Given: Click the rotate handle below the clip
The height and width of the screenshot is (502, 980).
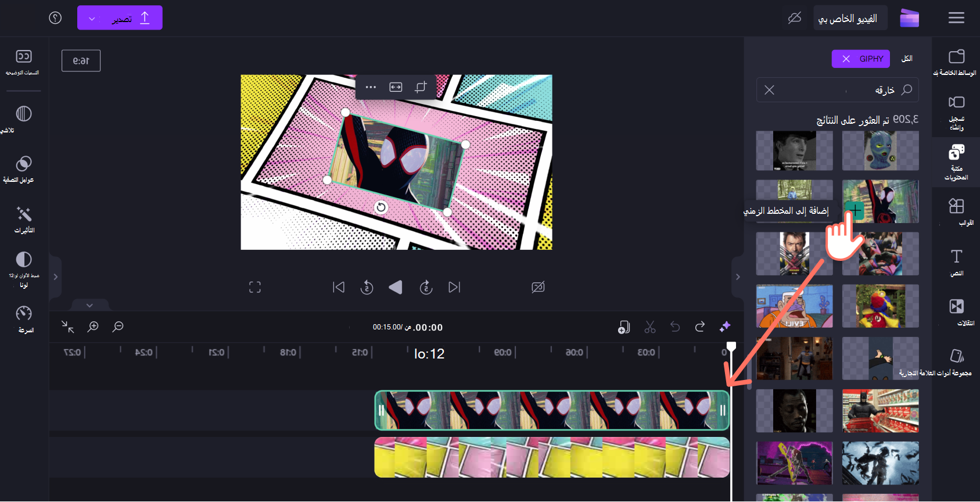Looking at the screenshot, I should [x=381, y=207].
